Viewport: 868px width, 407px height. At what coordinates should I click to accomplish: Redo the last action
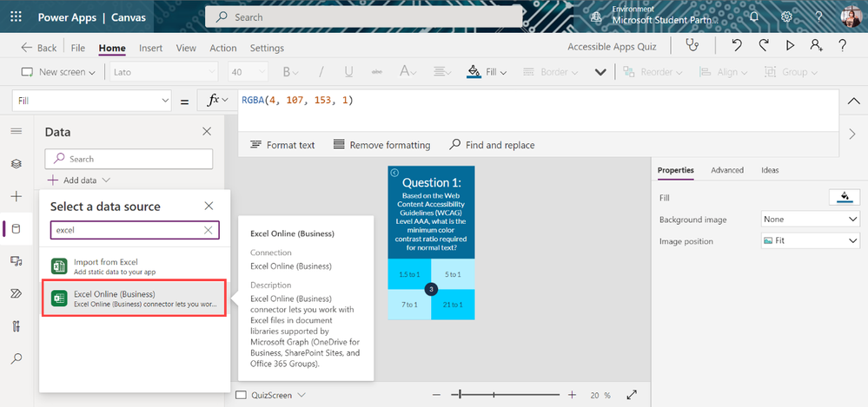click(764, 46)
